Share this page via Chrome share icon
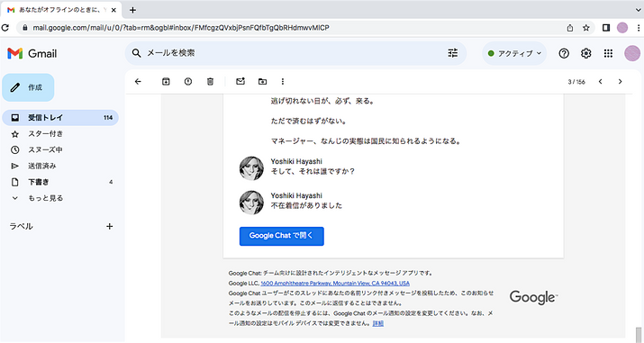The image size is (644, 343). [x=570, y=28]
